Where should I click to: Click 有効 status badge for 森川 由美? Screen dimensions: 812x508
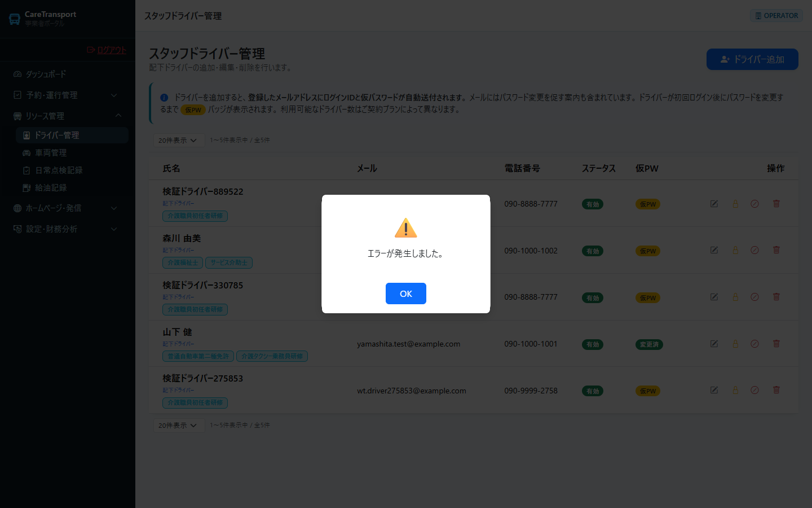(x=593, y=251)
